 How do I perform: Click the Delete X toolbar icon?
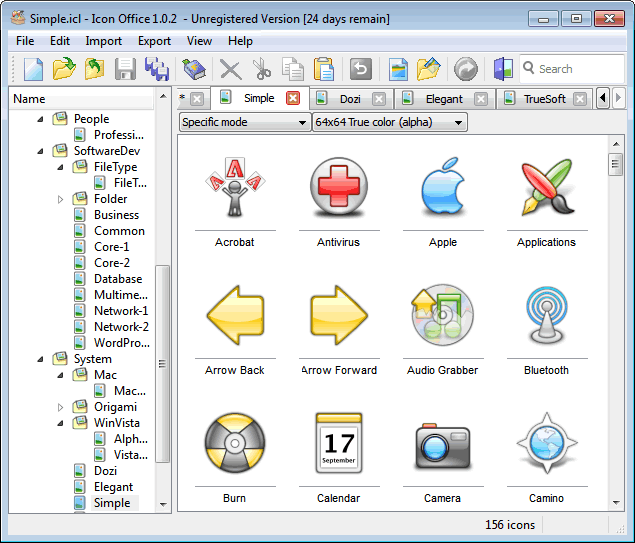click(x=231, y=69)
